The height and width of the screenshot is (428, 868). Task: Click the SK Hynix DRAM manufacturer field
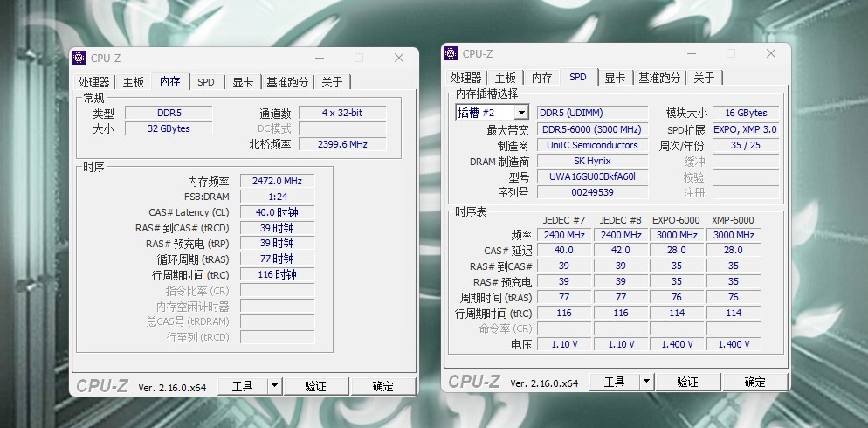click(x=592, y=161)
